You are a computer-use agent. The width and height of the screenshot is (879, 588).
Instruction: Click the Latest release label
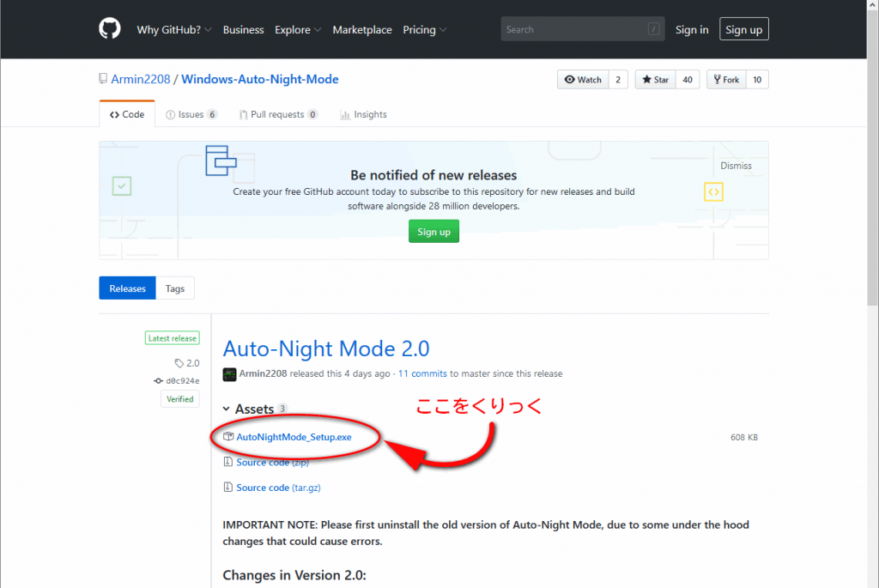(x=173, y=338)
